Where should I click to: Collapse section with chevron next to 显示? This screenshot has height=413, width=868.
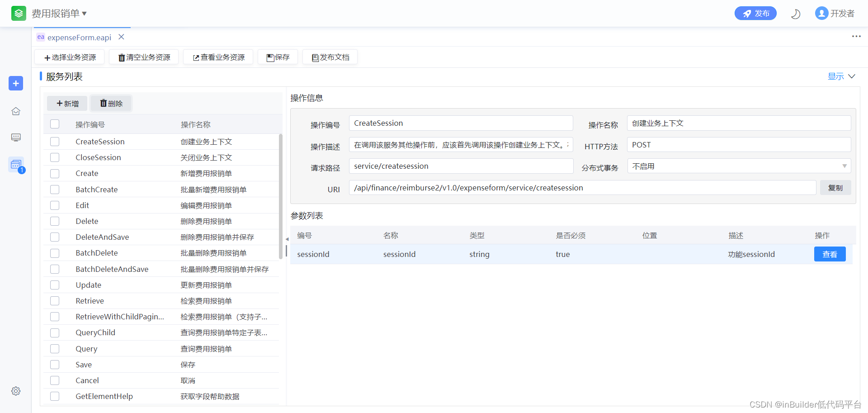[x=852, y=76]
